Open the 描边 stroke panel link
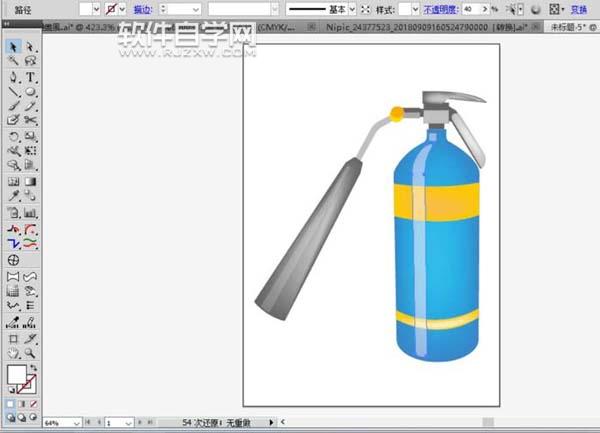 tap(143, 9)
